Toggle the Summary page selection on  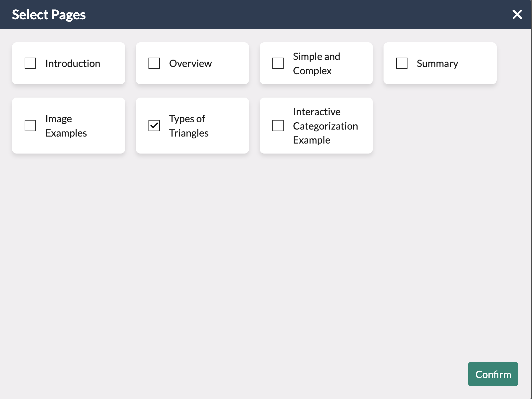pos(401,63)
